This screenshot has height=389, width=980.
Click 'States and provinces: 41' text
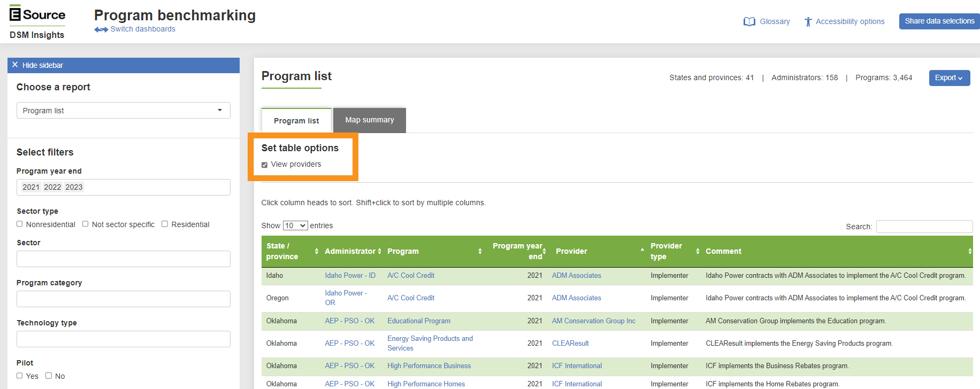[711, 77]
